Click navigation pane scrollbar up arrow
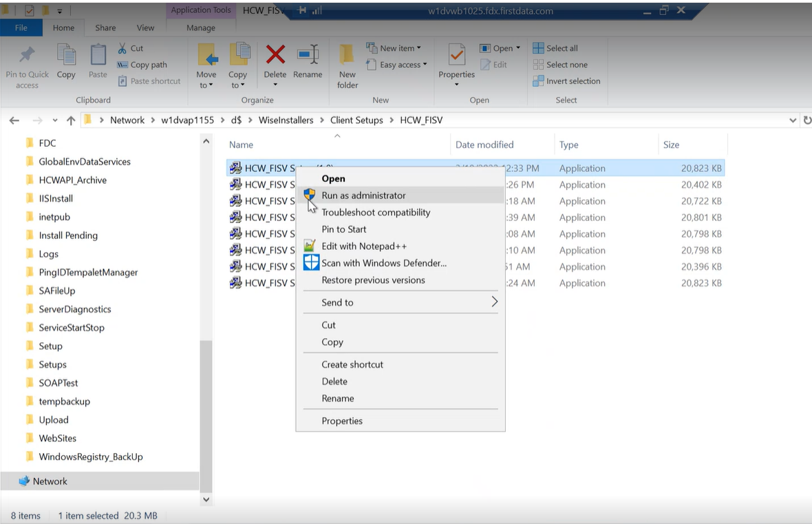This screenshot has width=812, height=524. point(206,141)
